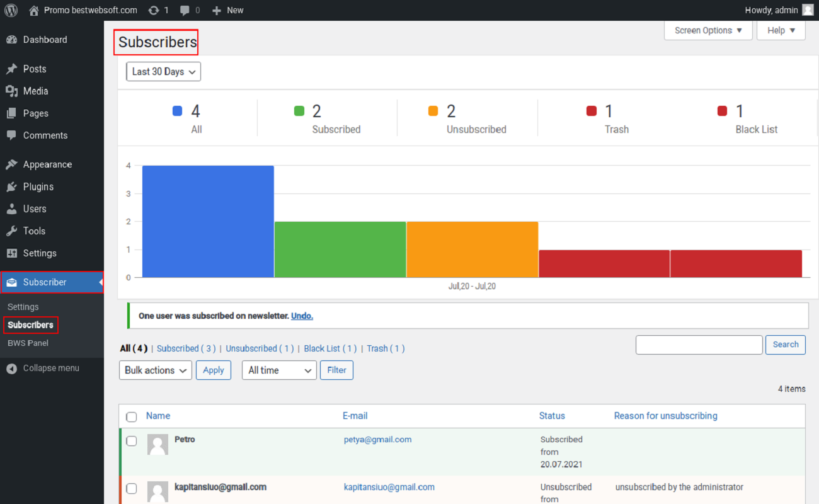The height and width of the screenshot is (504, 819).
Task: Click the home icon beside Promo bestwebsoft.com
Action: click(x=33, y=10)
